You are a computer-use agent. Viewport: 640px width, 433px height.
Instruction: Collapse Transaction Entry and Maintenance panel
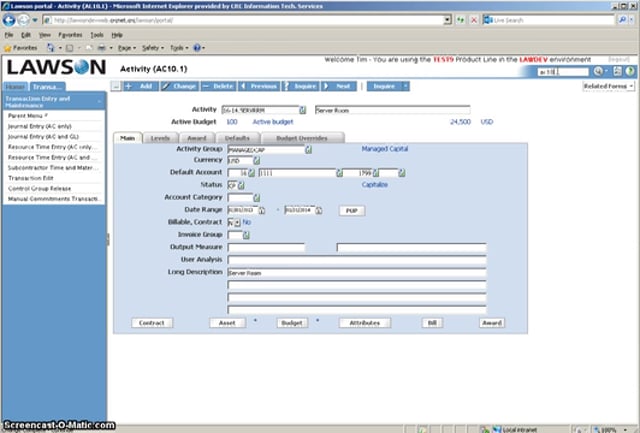pyautogui.click(x=99, y=102)
